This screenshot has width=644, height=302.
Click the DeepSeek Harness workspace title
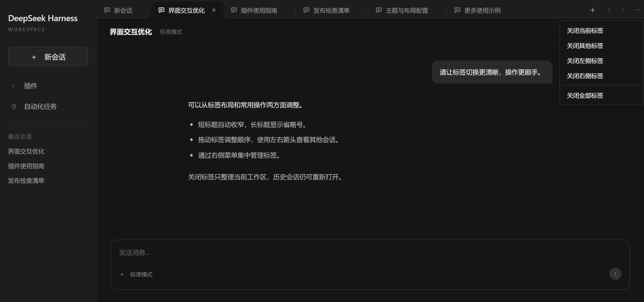point(43,18)
